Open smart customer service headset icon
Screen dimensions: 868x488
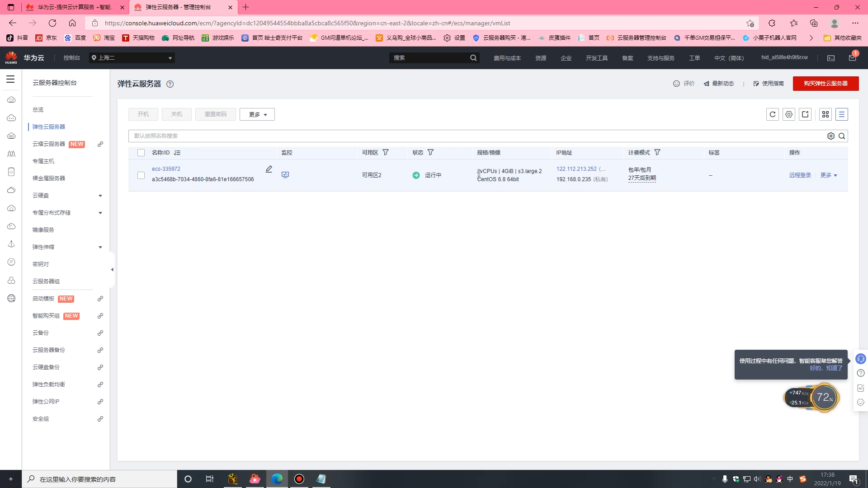click(861, 359)
